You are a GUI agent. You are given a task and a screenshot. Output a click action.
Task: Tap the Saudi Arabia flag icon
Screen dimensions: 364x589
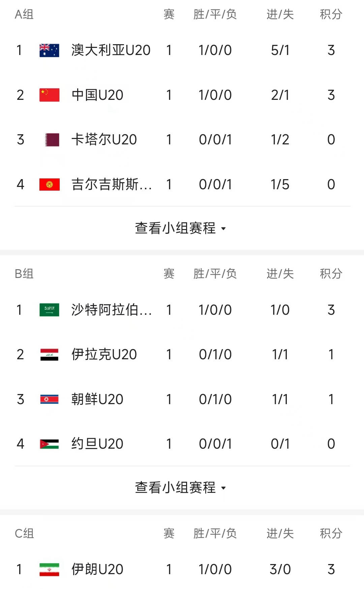(x=49, y=310)
